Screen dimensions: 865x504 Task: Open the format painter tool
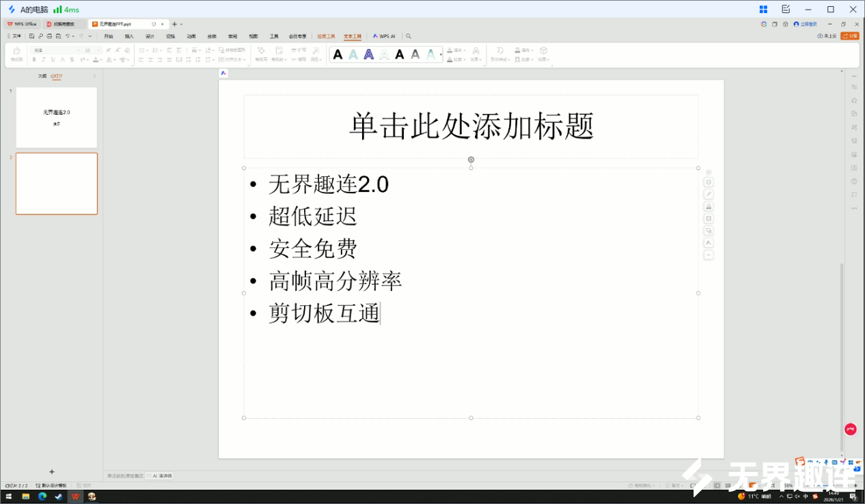[x=17, y=53]
